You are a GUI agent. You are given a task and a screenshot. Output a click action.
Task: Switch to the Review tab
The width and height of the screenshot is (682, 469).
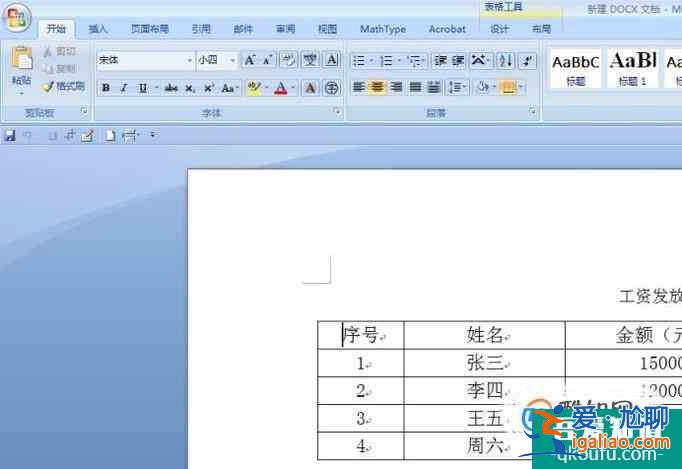pyautogui.click(x=285, y=29)
